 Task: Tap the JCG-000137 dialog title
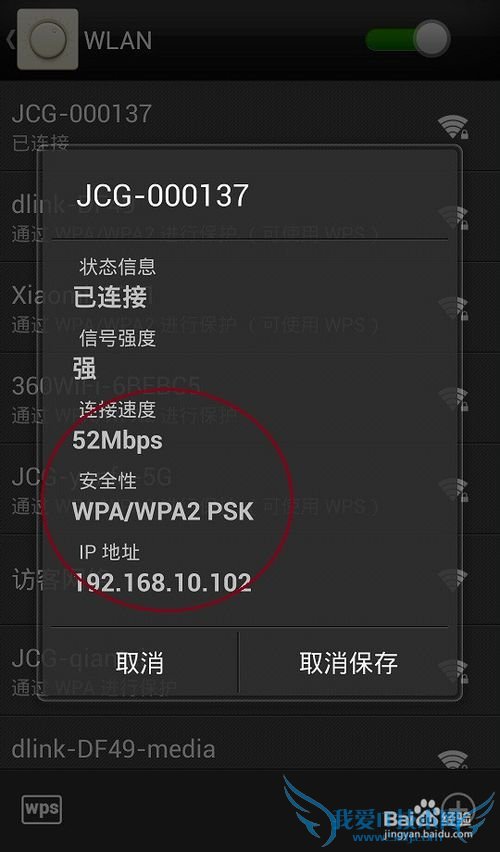click(x=162, y=196)
